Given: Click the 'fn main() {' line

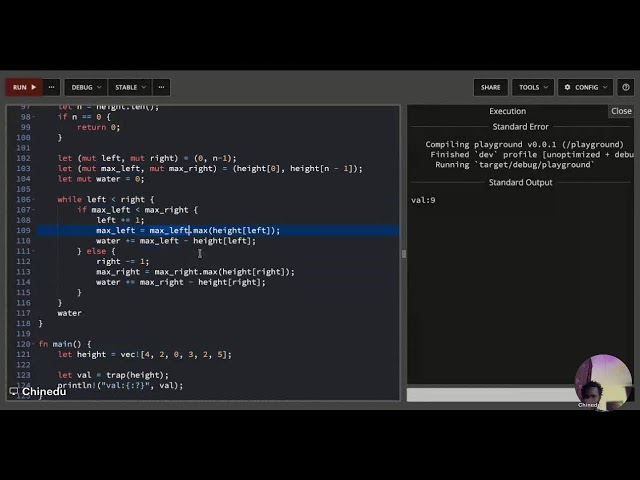Looking at the screenshot, I should point(65,344).
